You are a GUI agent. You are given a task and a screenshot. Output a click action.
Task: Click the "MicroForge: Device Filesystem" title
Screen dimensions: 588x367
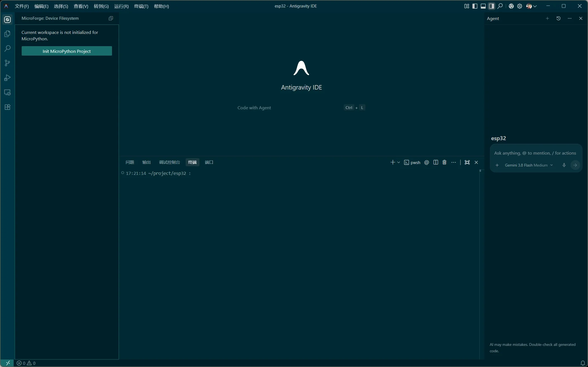(50, 18)
